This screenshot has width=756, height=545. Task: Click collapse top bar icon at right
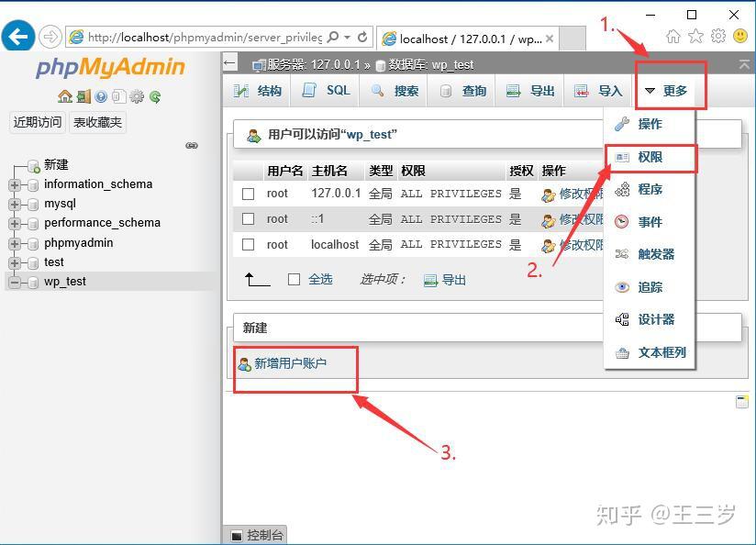pos(744,64)
